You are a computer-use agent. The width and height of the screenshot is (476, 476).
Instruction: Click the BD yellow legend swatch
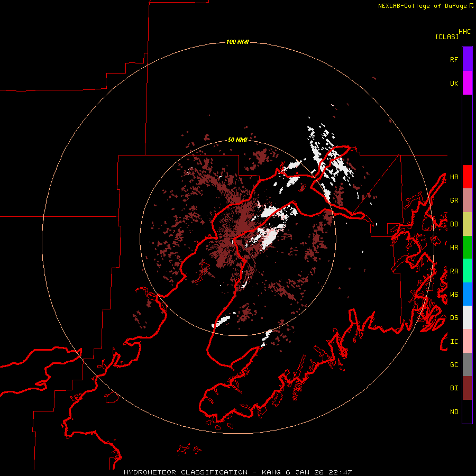[467, 224]
